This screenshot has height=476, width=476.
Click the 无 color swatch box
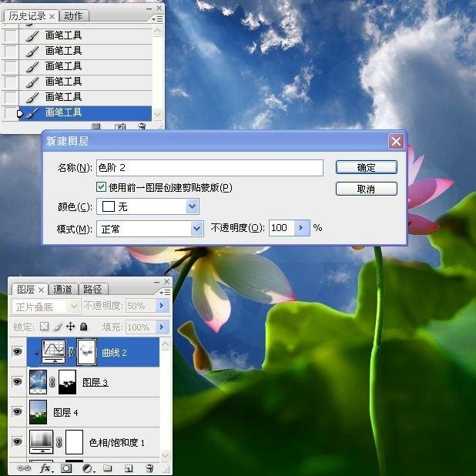pos(109,206)
